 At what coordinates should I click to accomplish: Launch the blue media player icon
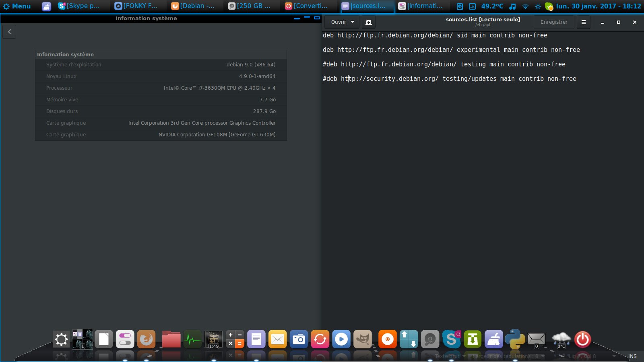(341, 339)
